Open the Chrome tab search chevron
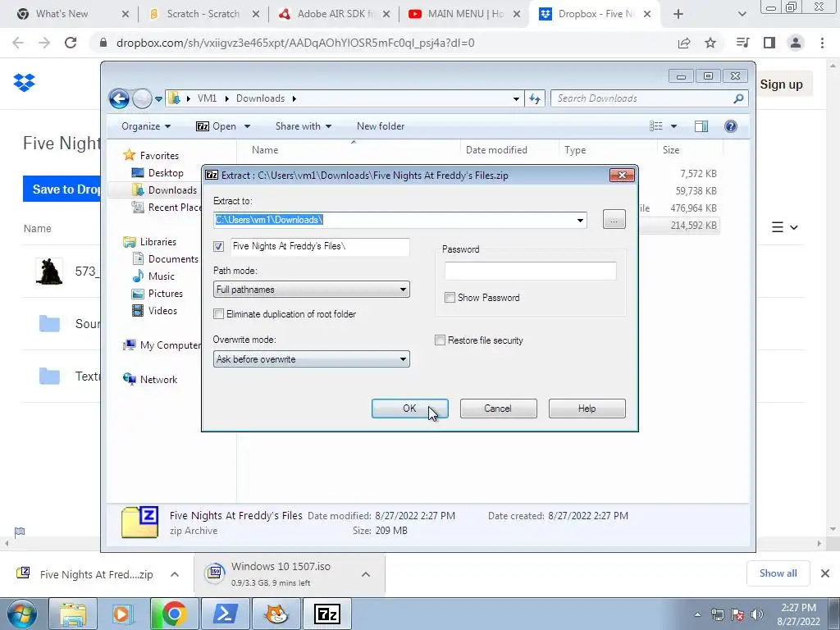840x630 pixels. tap(742, 14)
